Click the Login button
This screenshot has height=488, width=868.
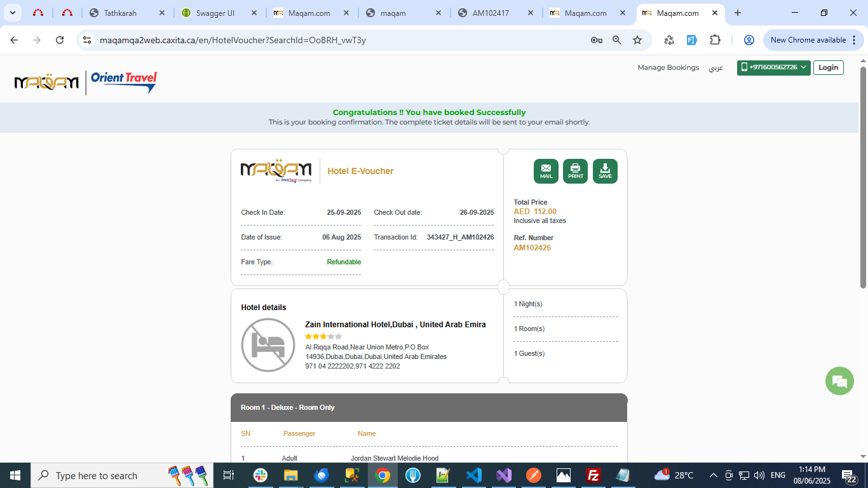pyautogui.click(x=828, y=67)
